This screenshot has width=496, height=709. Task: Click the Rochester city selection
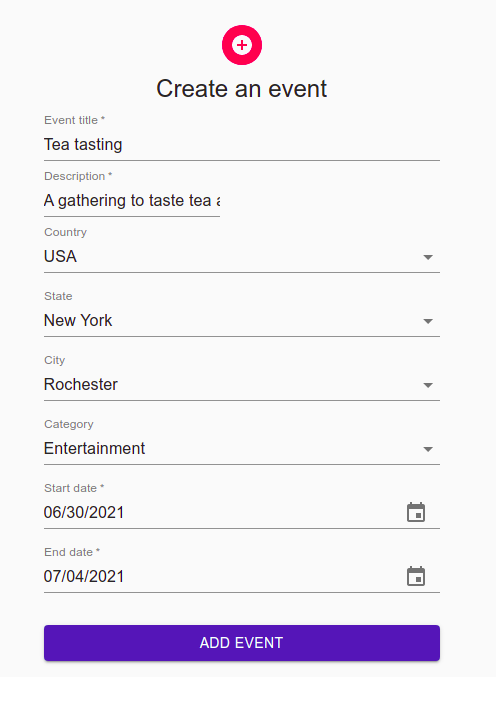click(x=81, y=384)
